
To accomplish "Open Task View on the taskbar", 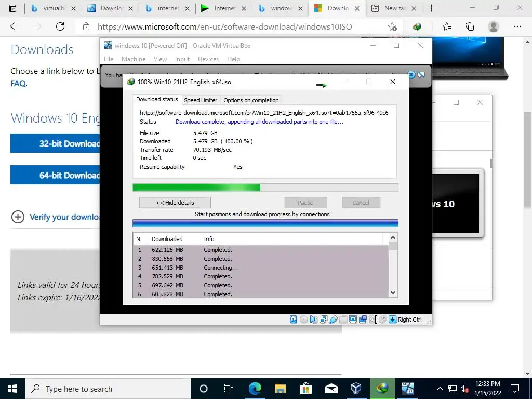I will coord(229,389).
